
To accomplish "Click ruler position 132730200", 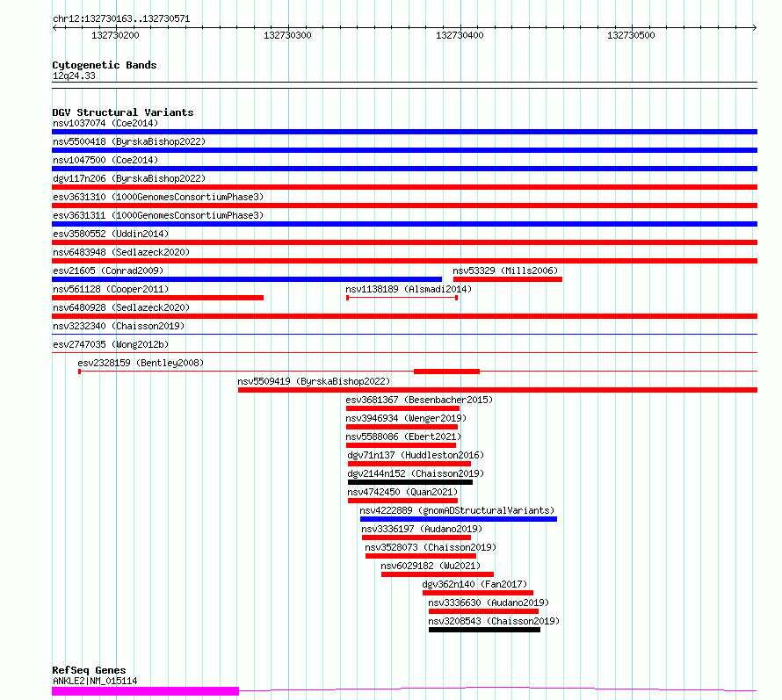I will [115, 35].
